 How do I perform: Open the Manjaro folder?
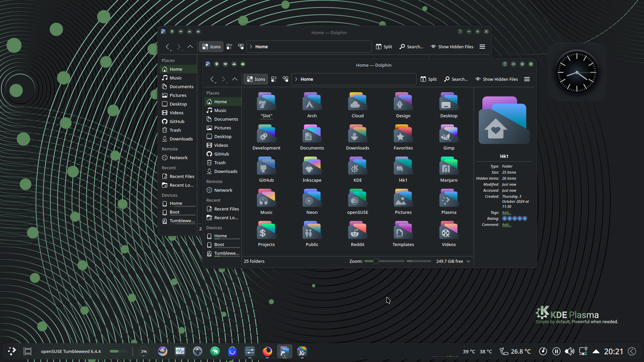pos(449,170)
